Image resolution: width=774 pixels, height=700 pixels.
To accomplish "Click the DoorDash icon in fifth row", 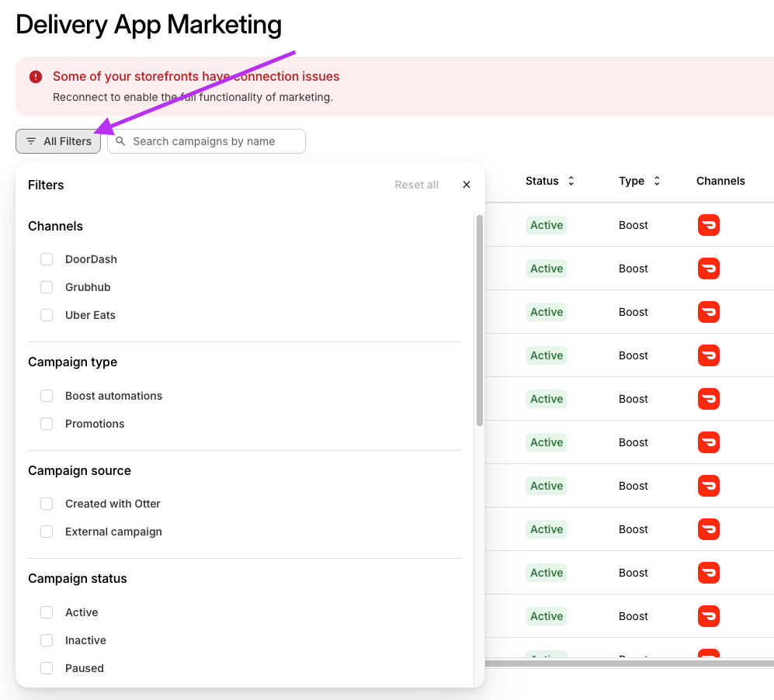I will 708,399.
